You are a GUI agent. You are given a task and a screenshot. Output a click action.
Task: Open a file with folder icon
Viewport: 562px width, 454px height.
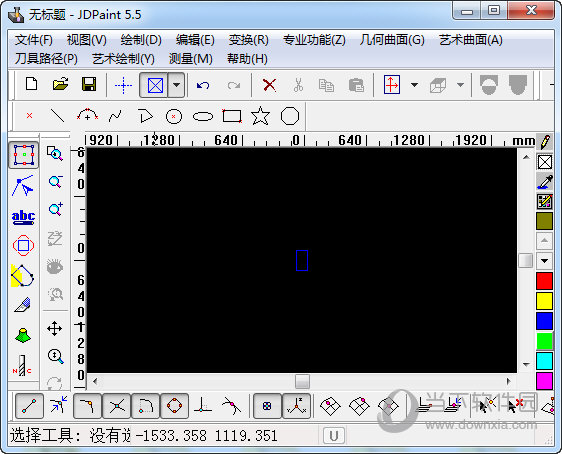[x=60, y=85]
